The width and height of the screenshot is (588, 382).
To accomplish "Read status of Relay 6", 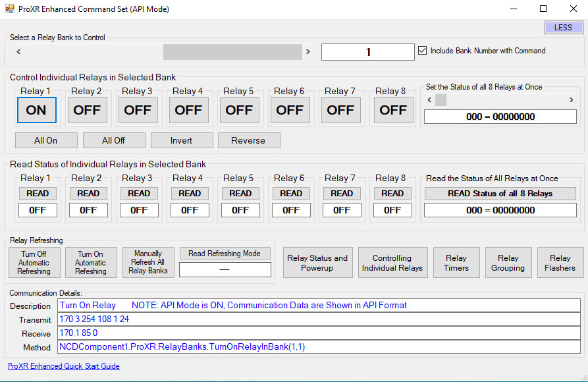I will pyautogui.click(x=291, y=193).
